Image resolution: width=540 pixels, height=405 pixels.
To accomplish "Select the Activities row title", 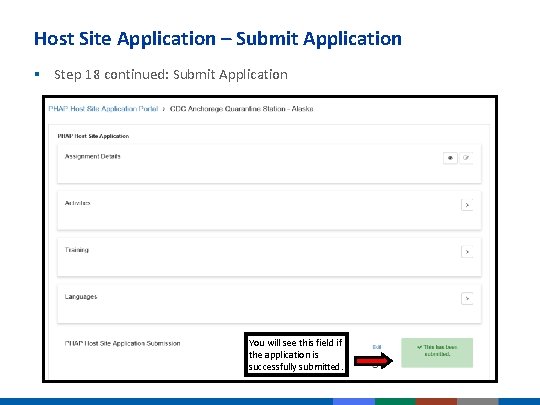I will [x=77, y=203].
